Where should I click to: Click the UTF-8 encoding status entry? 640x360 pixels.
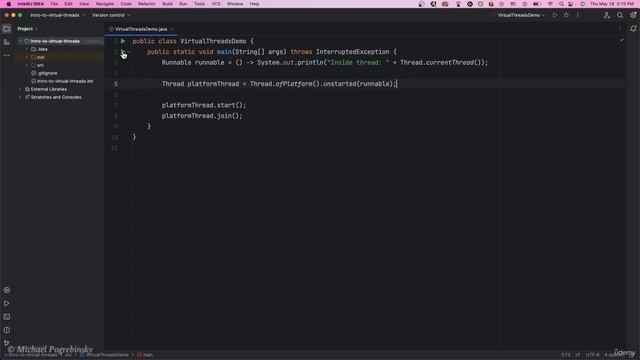click(x=592, y=355)
